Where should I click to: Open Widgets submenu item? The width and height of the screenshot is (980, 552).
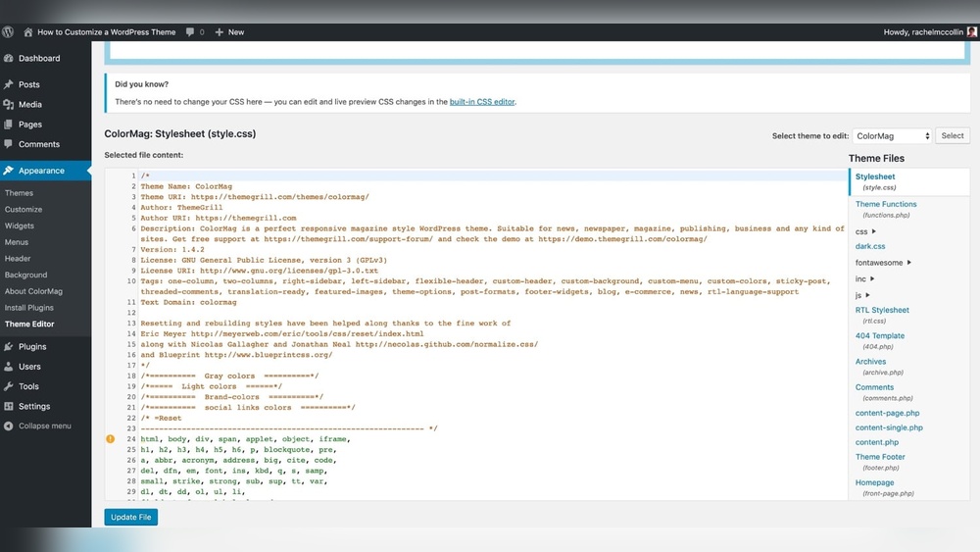(20, 226)
